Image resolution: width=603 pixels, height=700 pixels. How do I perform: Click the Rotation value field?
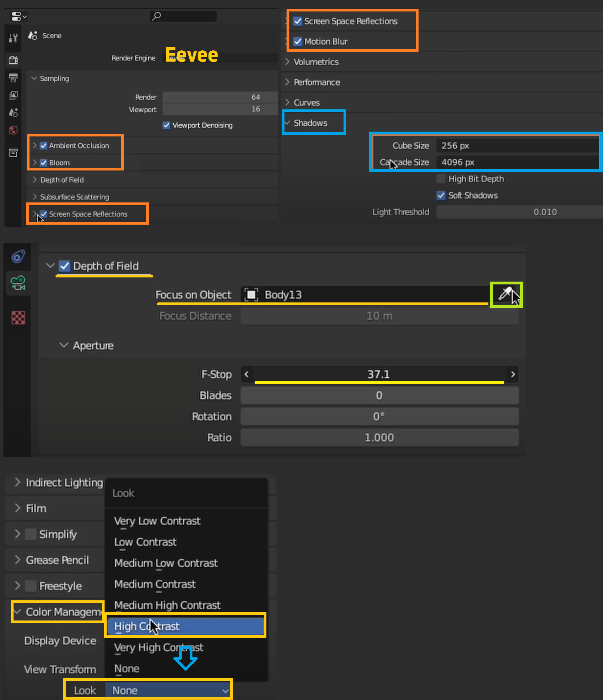pyautogui.click(x=380, y=416)
